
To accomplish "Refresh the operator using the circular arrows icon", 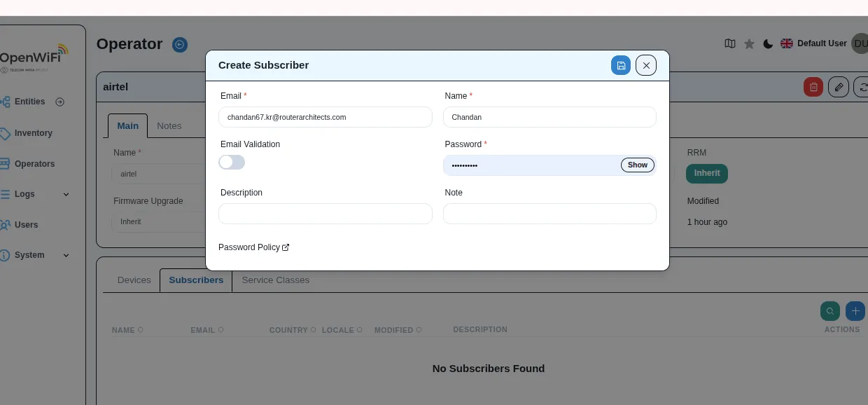I will coord(862,86).
